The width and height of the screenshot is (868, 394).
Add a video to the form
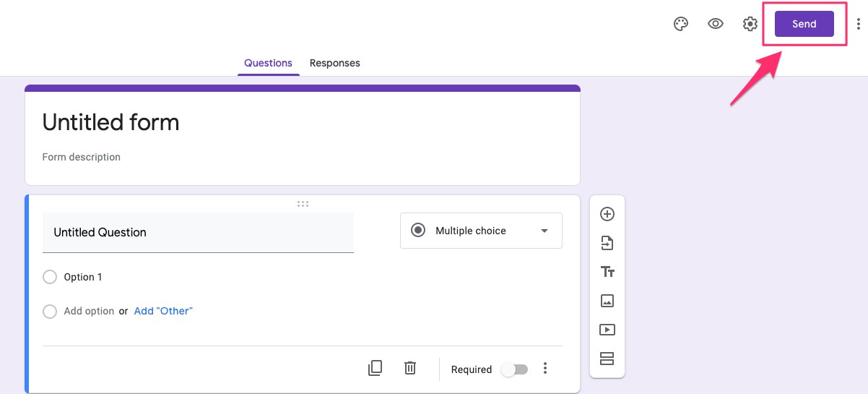point(607,330)
